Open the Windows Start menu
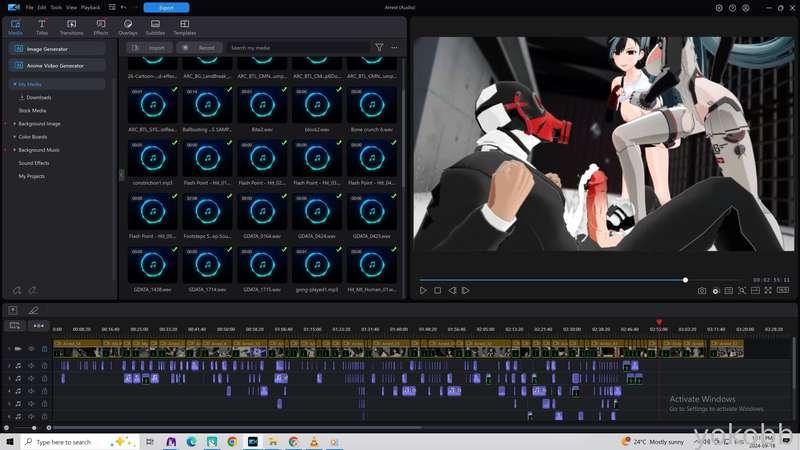Image resolution: width=800 pixels, height=450 pixels. pyautogui.click(x=10, y=442)
